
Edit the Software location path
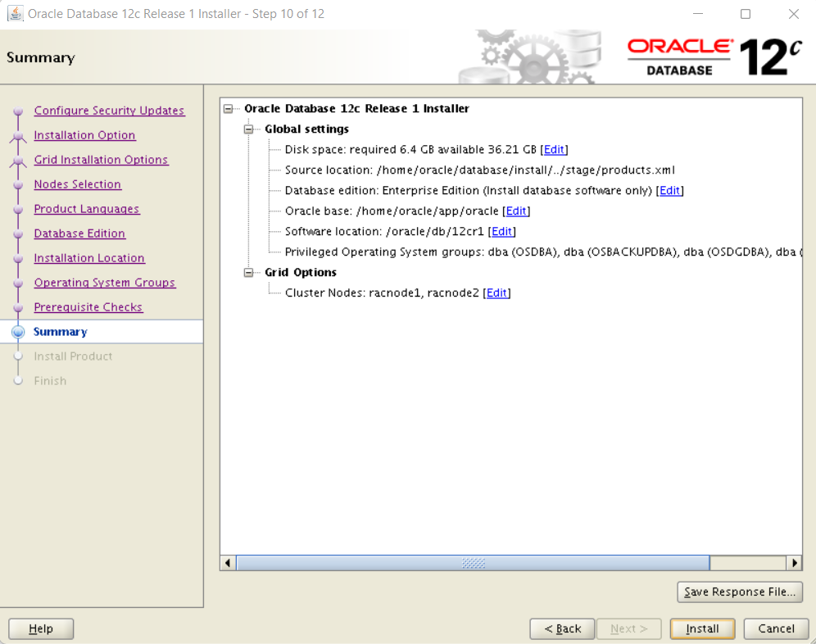(501, 231)
